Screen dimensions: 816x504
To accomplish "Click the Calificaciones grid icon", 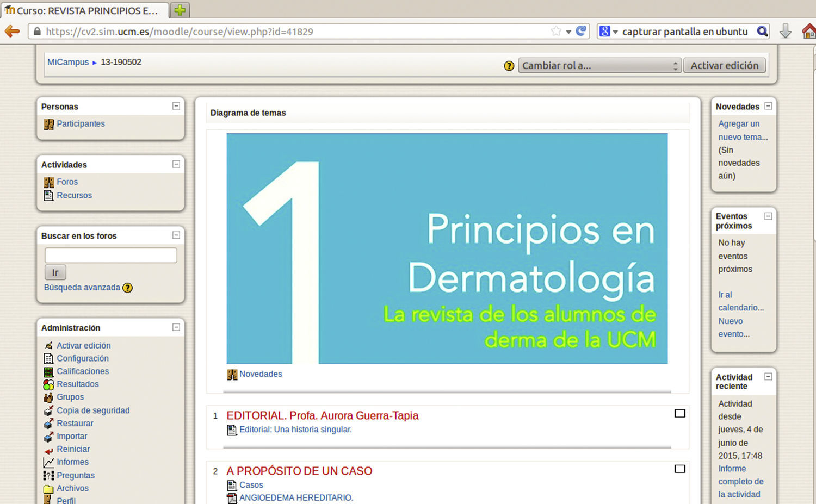I will 48,372.
